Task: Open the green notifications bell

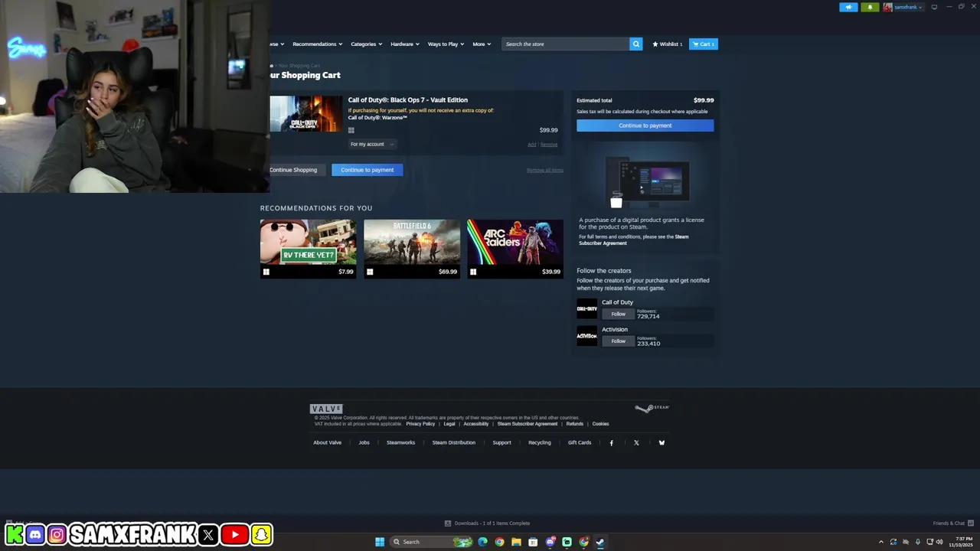Action: pyautogui.click(x=870, y=7)
